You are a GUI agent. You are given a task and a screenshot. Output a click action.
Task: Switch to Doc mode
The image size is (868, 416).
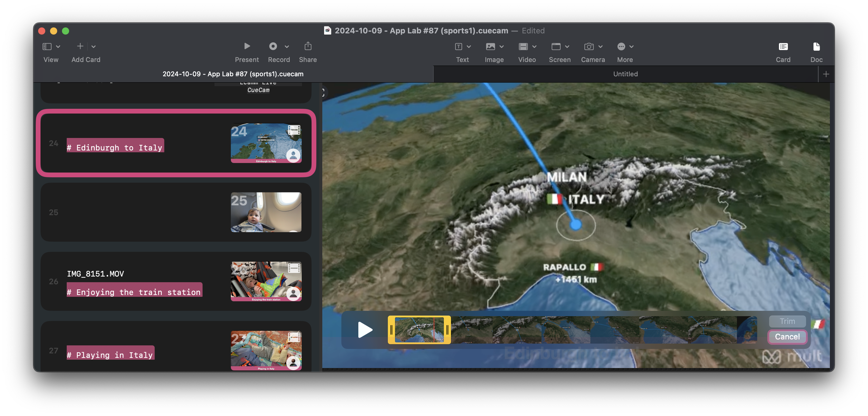coord(816,46)
